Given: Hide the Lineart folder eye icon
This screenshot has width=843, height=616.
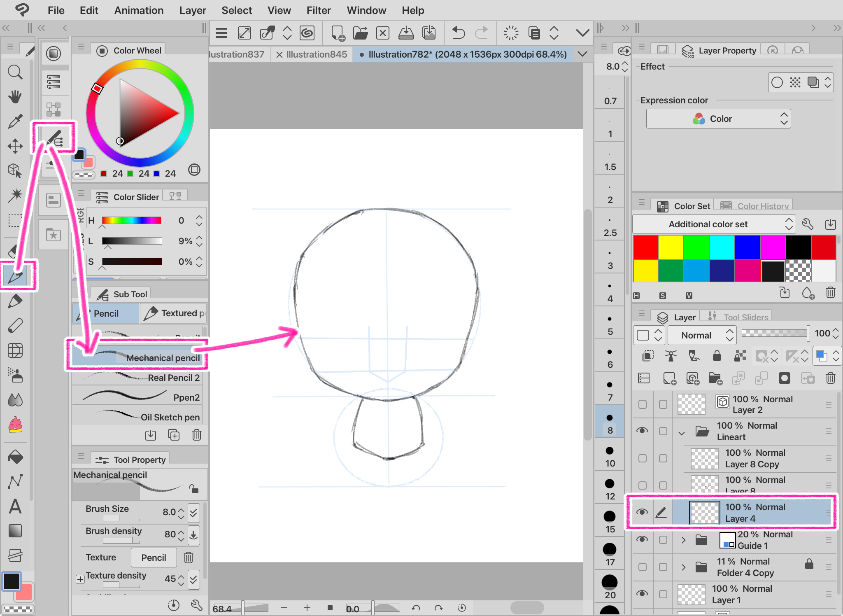Looking at the screenshot, I should click(642, 431).
